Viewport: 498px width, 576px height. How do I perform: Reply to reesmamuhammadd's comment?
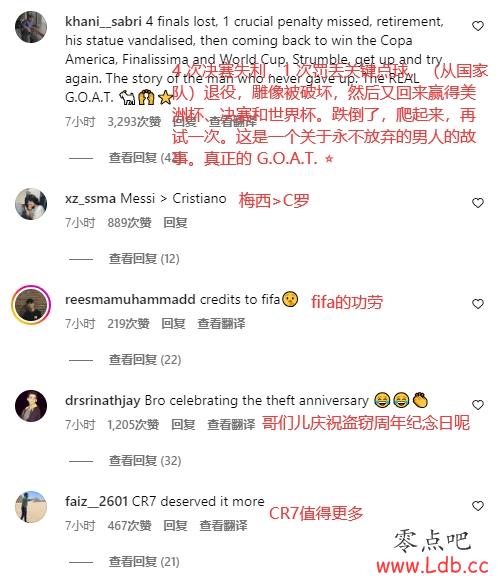[173, 324]
